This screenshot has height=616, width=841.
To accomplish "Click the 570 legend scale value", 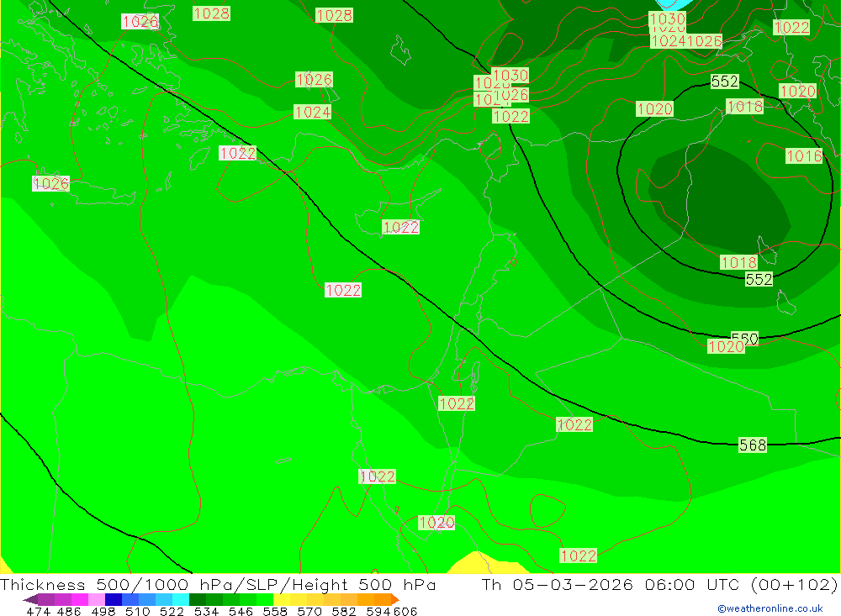I will coord(309,611).
